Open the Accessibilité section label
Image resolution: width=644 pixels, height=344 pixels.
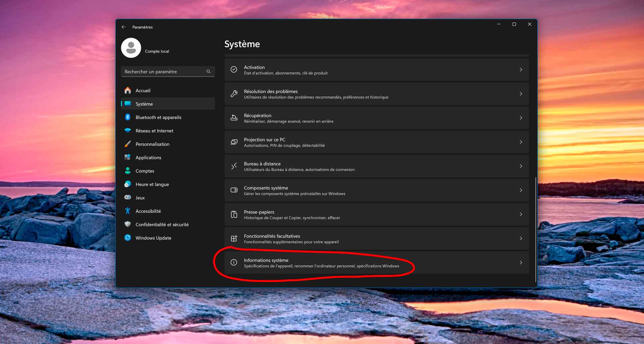(148, 211)
